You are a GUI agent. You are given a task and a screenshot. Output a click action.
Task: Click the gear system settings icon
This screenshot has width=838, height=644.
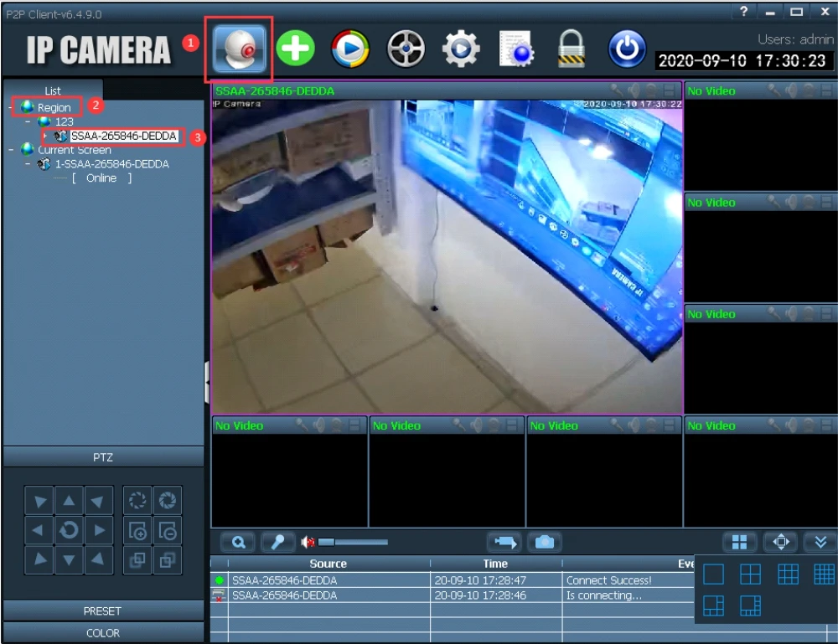459,49
